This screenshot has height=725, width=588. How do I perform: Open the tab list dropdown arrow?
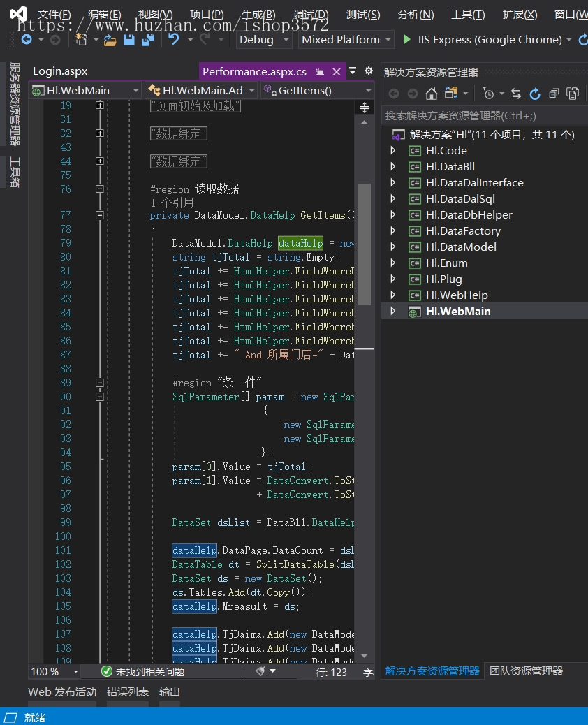tap(353, 71)
